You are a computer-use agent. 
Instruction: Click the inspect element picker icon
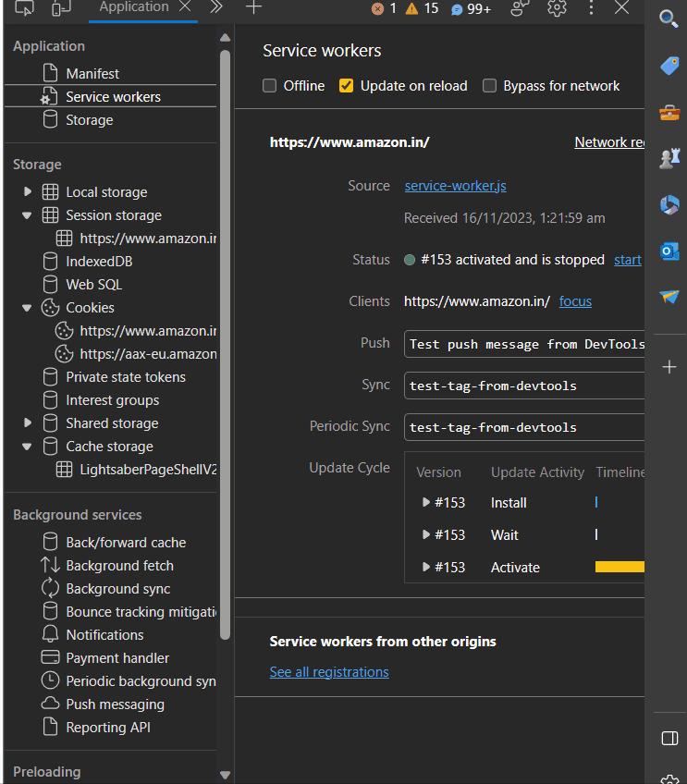pos(25,7)
